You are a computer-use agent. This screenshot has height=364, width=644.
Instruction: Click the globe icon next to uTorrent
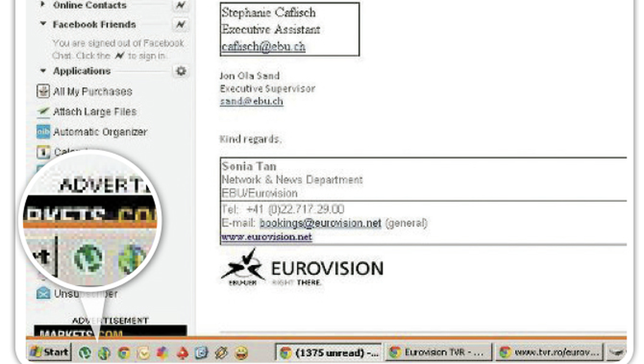pos(104,353)
